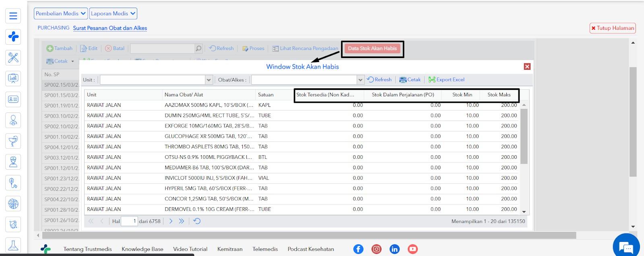Screen dimensions: 644x256
Task: Select the THROMBO ASPILETS 80MG TAB row
Action: point(302,147)
